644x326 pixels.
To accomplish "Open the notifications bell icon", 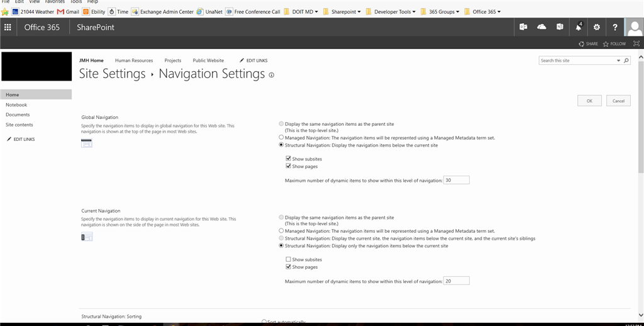I will [579, 27].
